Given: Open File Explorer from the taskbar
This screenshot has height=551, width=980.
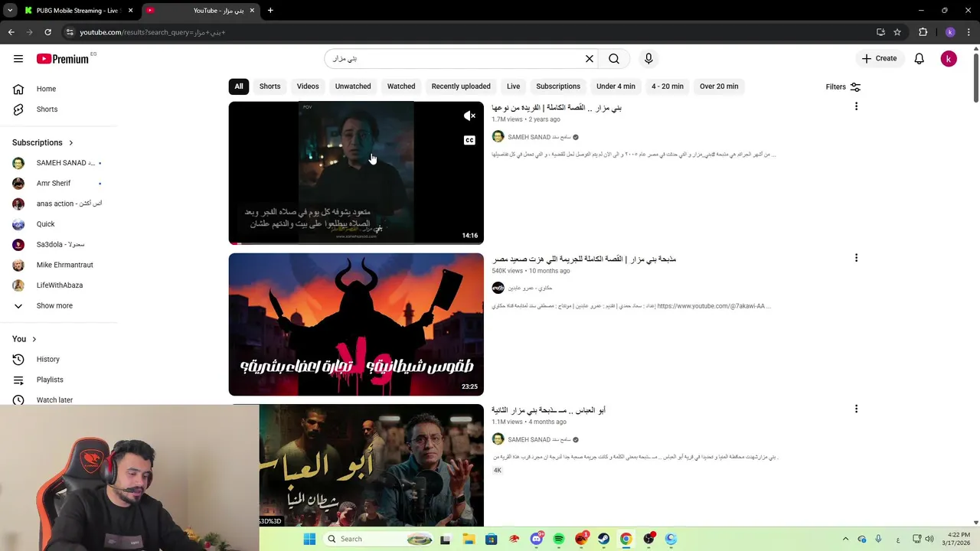Looking at the screenshot, I should tap(469, 539).
